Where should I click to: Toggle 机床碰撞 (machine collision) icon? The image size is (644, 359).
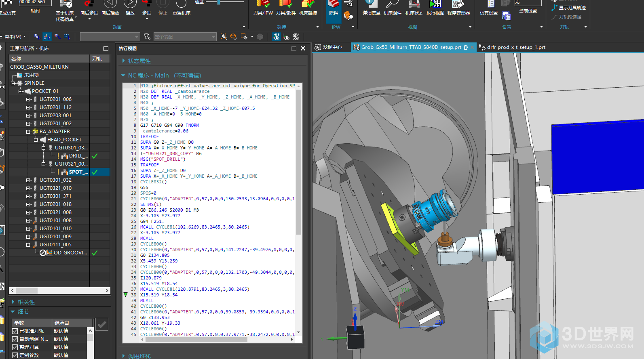pos(308,4)
